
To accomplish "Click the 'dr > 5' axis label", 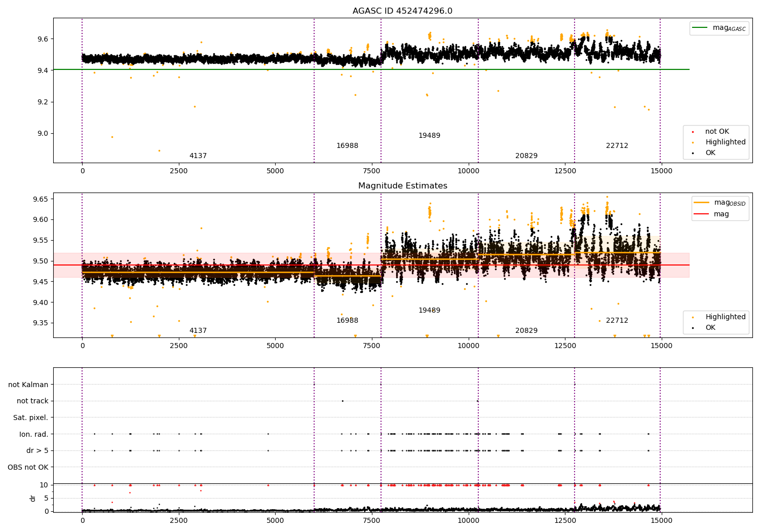I will click(37, 451).
